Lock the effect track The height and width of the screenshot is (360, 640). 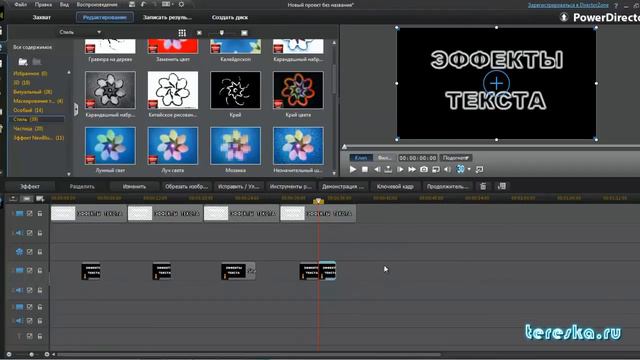click(x=40, y=251)
